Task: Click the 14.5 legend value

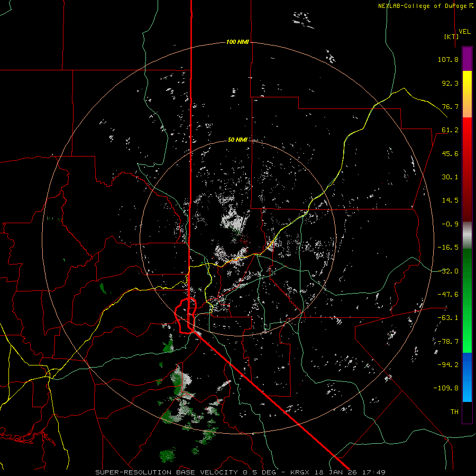Action: (450, 200)
